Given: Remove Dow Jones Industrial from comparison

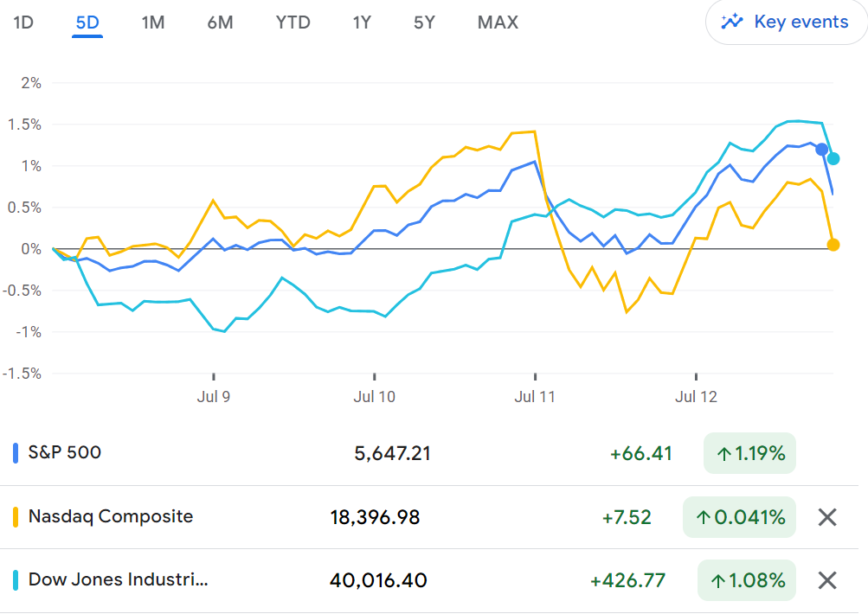Looking at the screenshot, I should 827,580.
